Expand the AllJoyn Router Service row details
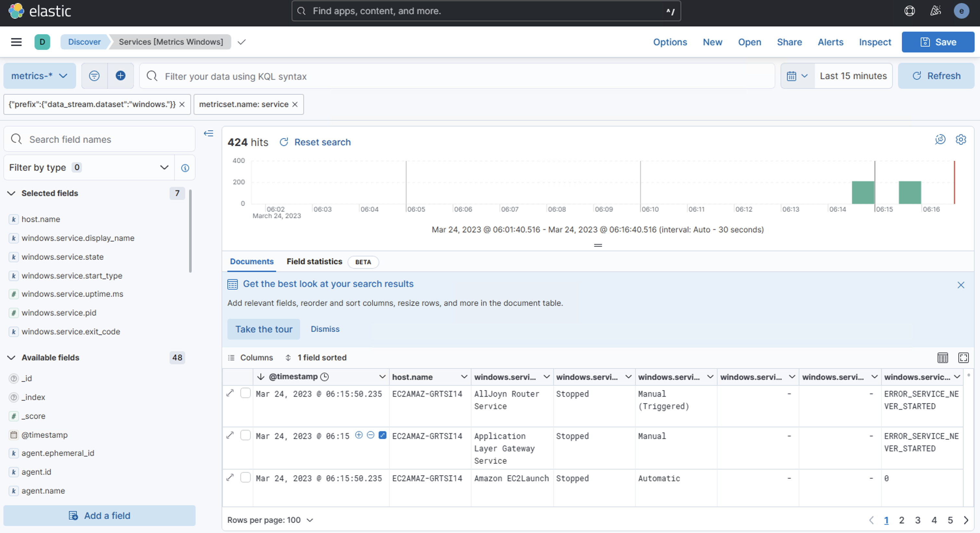Image resolution: width=980 pixels, height=533 pixels. [230, 393]
